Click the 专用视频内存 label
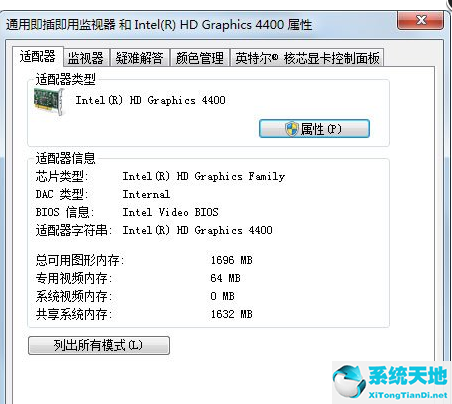 click(x=74, y=278)
